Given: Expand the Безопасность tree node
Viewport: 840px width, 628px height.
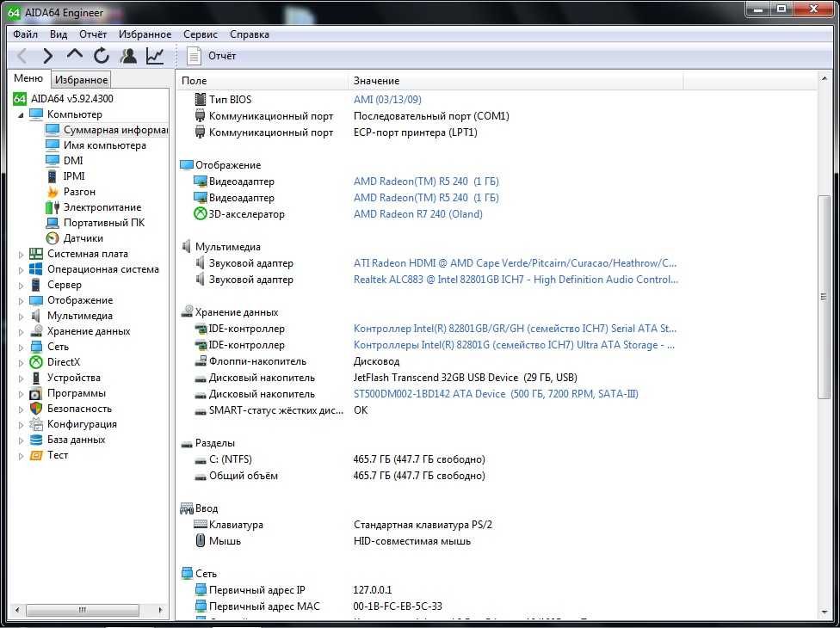Looking at the screenshot, I should pyautogui.click(x=21, y=409).
